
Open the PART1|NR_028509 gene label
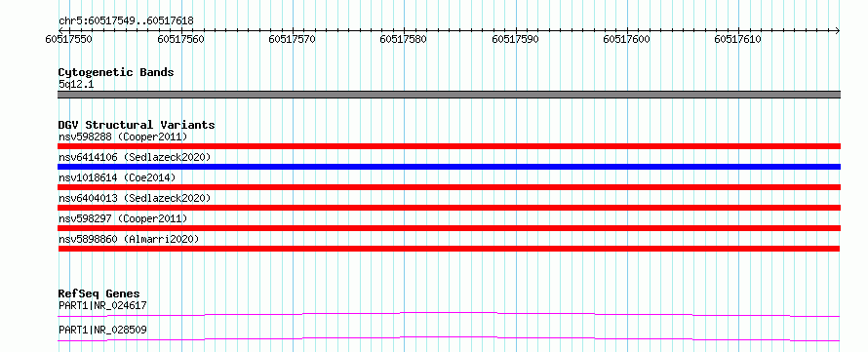pos(102,330)
